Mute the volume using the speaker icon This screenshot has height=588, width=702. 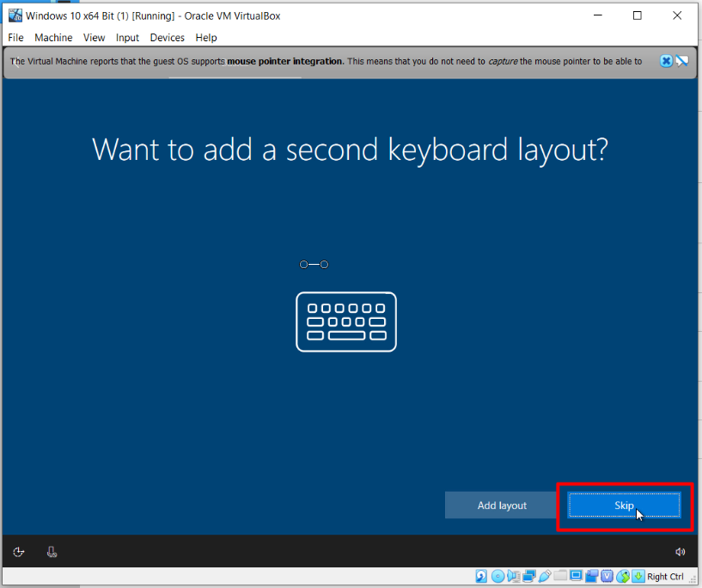click(680, 551)
